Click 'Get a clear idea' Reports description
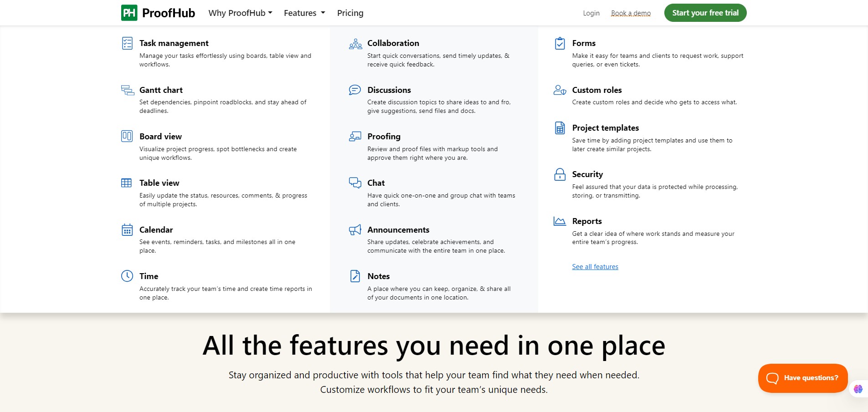Image resolution: width=868 pixels, height=412 pixels. click(x=653, y=238)
